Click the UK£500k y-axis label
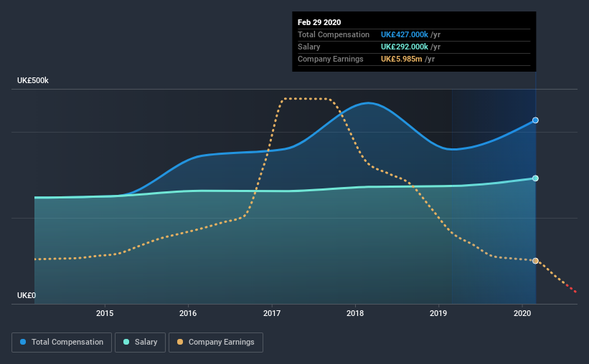The image size is (589, 364). tap(33, 81)
